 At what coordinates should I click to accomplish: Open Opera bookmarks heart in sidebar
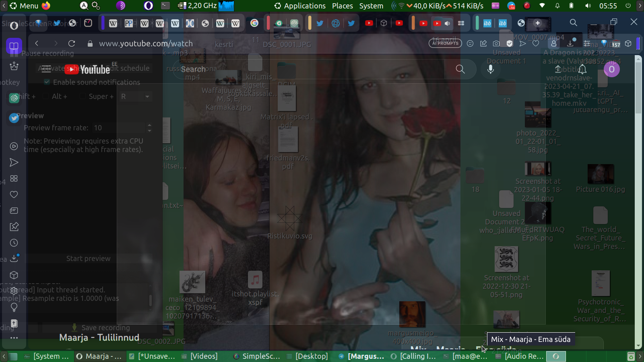14,195
